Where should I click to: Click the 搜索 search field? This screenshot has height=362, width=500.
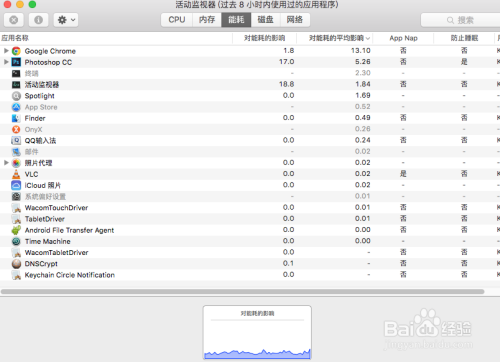pos(461,20)
